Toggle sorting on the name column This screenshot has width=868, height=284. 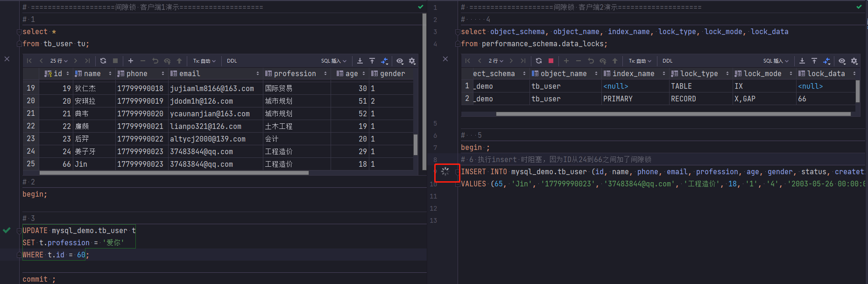click(x=110, y=74)
